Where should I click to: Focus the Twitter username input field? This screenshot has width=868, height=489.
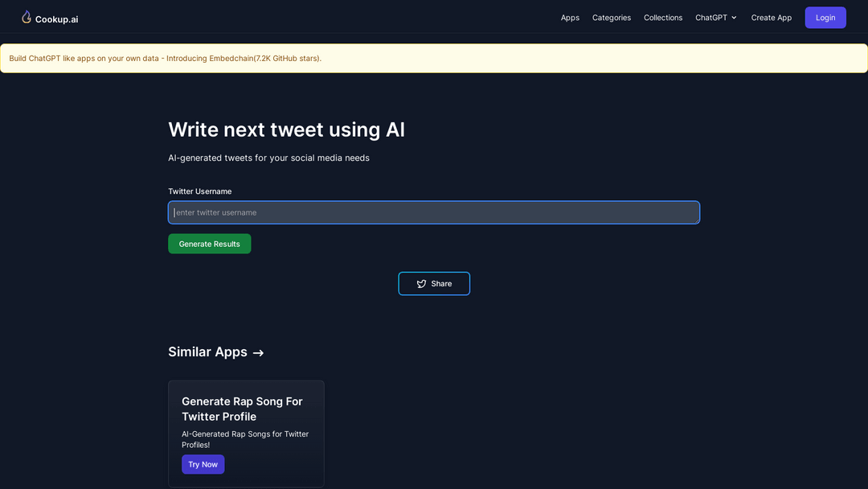[433, 212]
